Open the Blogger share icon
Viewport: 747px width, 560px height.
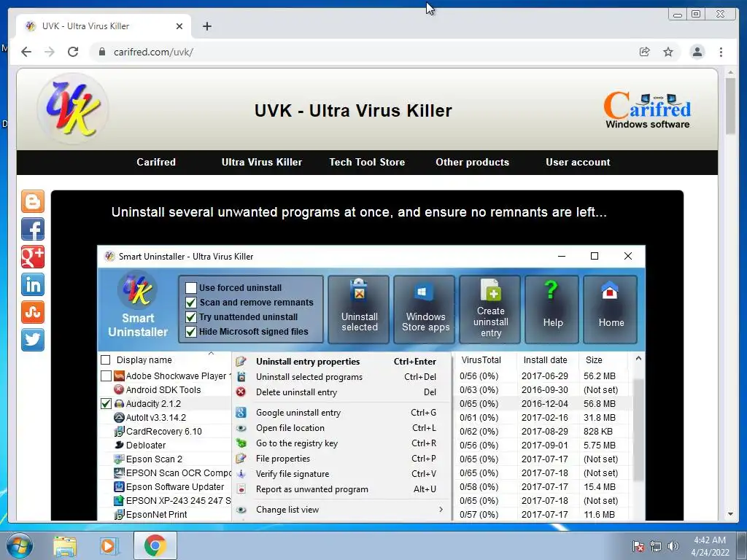32,201
